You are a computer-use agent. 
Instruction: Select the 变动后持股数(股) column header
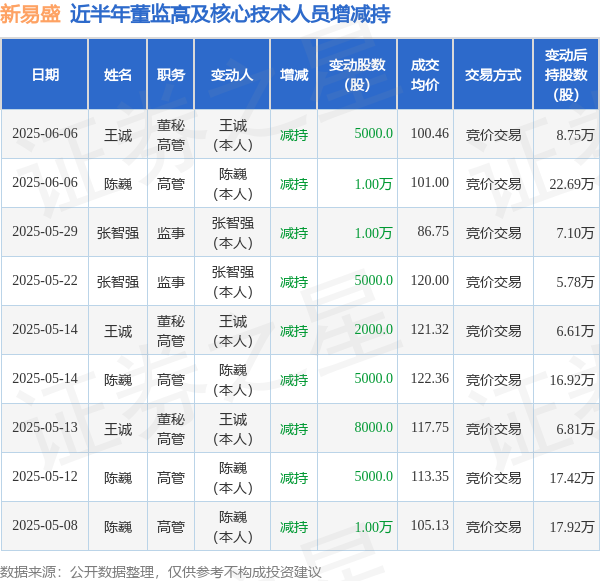[x=566, y=75]
